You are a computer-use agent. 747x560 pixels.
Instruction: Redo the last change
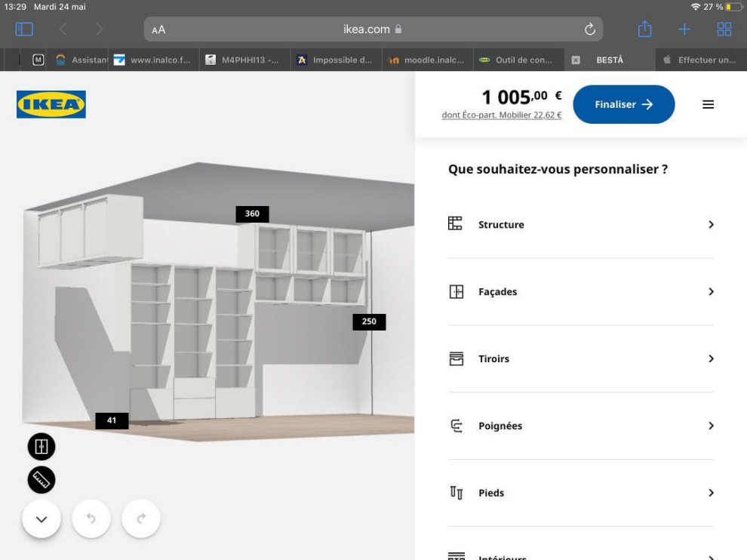141,519
